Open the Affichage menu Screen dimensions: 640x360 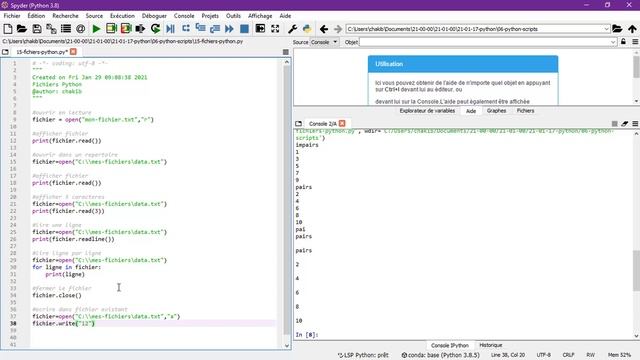pos(260,16)
